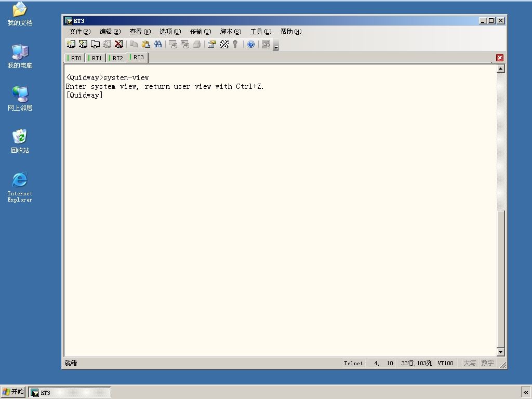Click the Connect session toolbar icon

click(71, 44)
